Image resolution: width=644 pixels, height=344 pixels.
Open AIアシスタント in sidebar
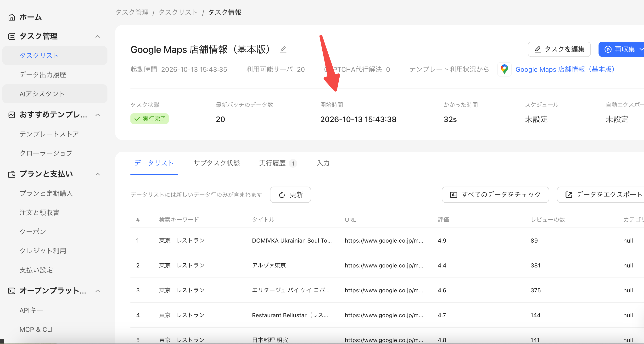[55, 94]
